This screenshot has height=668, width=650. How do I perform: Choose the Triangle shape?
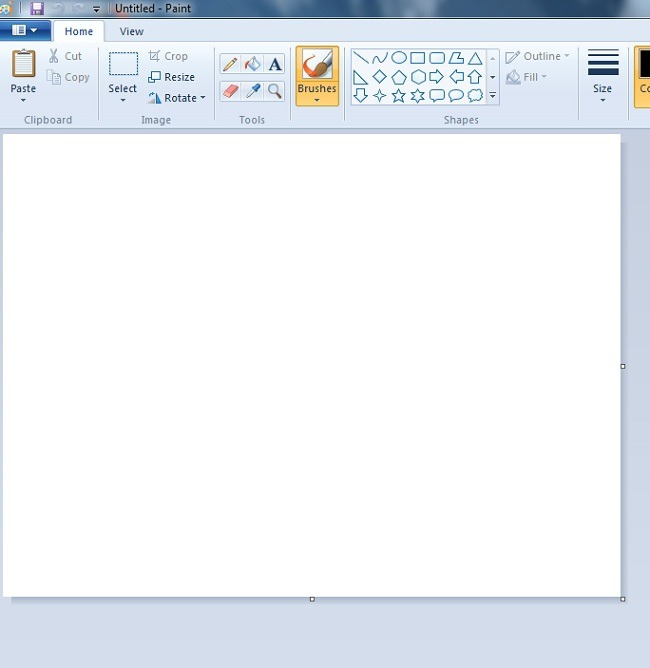475,58
